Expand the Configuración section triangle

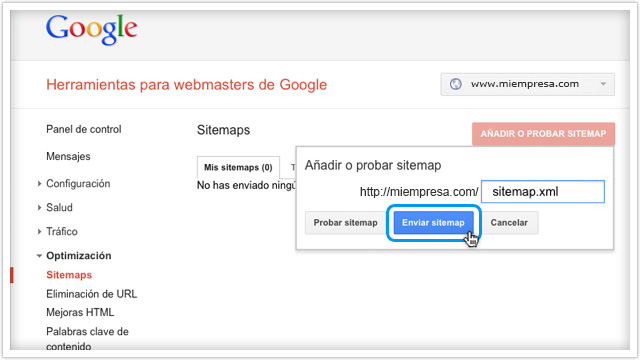pos(40,184)
